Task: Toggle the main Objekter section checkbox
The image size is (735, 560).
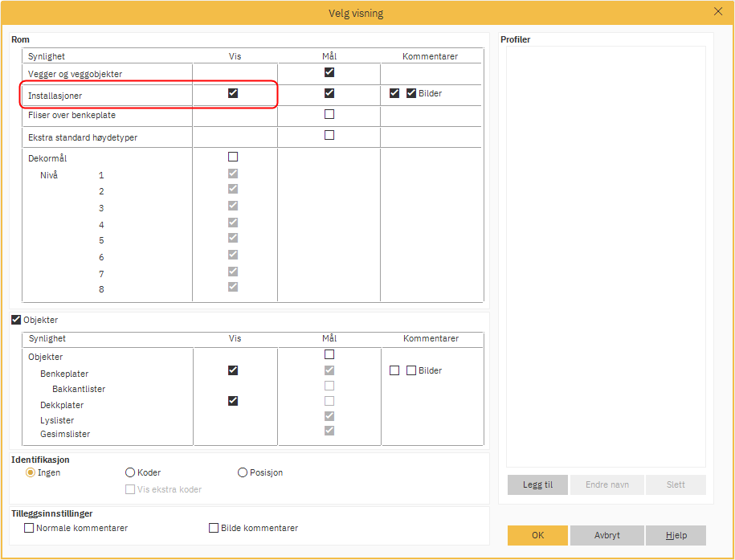Action: click(x=16, y=320)
